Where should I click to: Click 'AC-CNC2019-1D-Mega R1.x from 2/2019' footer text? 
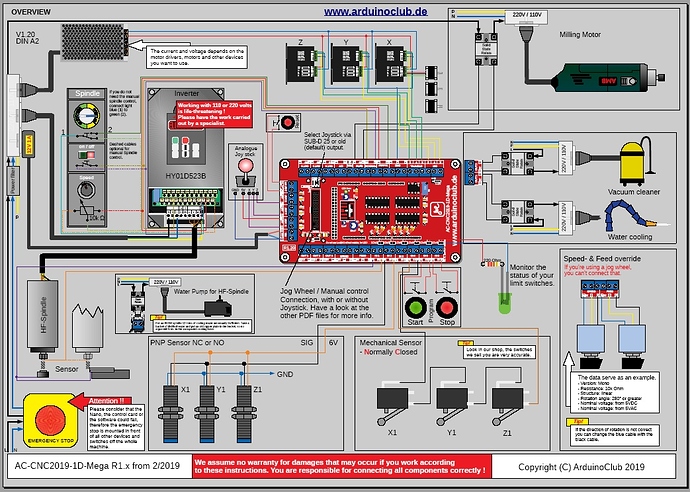tap(97, 466)
